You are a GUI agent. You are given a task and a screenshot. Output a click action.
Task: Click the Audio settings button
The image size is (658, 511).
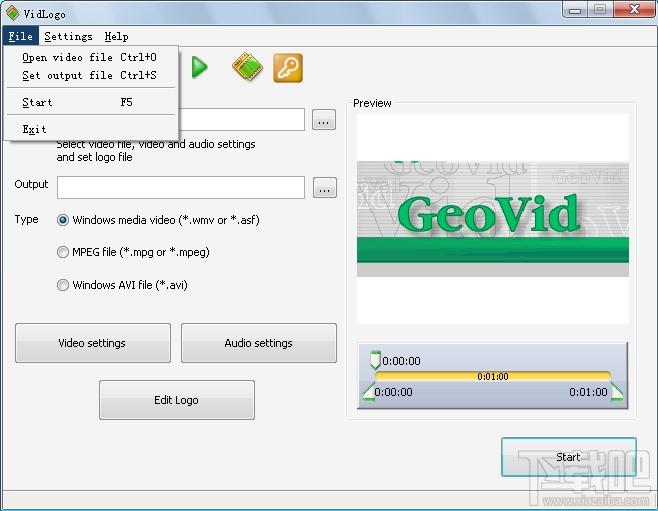(x=258, y=343)
